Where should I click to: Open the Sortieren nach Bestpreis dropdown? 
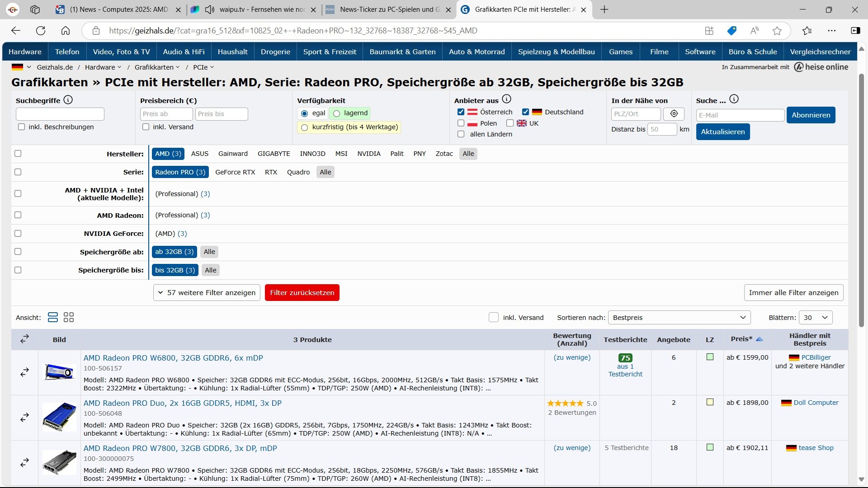point(679,318)
